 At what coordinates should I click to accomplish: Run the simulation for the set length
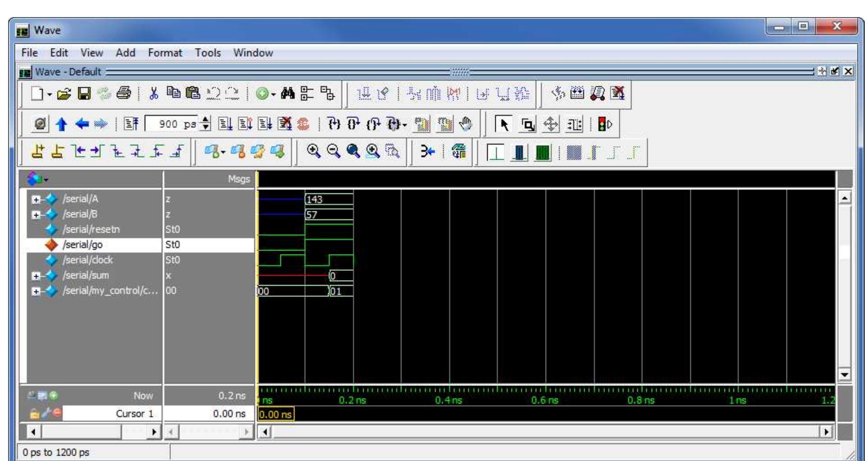tap(224, 124)
